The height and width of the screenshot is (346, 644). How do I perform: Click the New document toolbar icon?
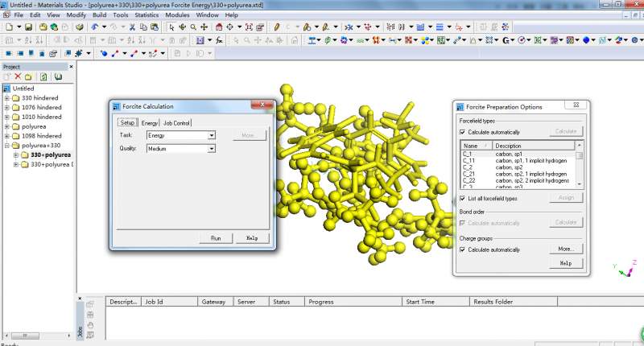click(x=9, y=27)
